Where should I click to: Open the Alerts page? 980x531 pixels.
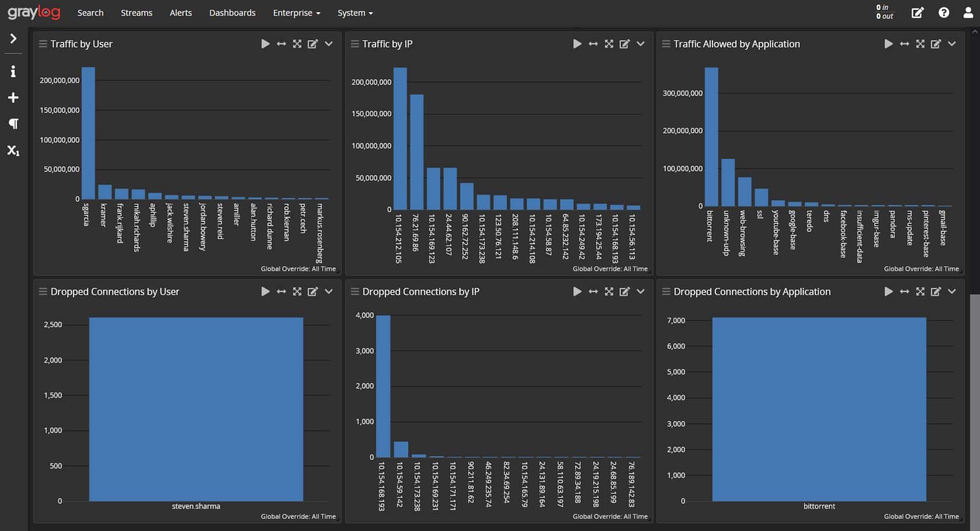point(180,12)
